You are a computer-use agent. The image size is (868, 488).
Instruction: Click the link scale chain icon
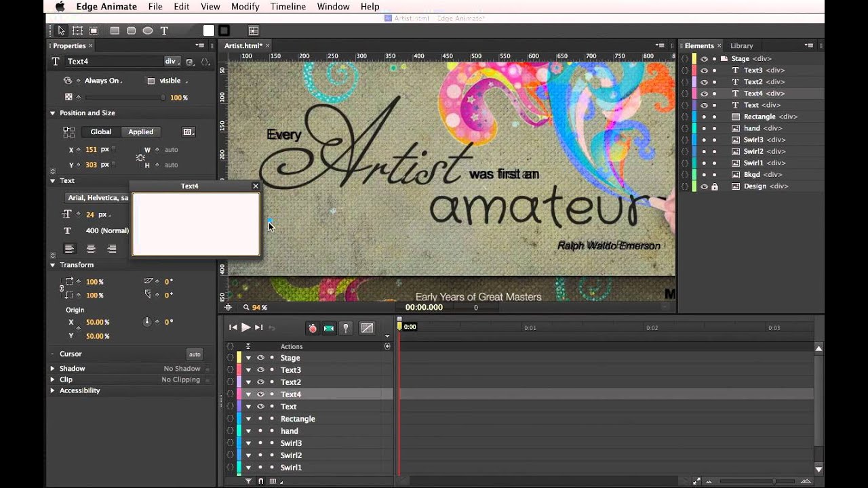pos(62,288)
